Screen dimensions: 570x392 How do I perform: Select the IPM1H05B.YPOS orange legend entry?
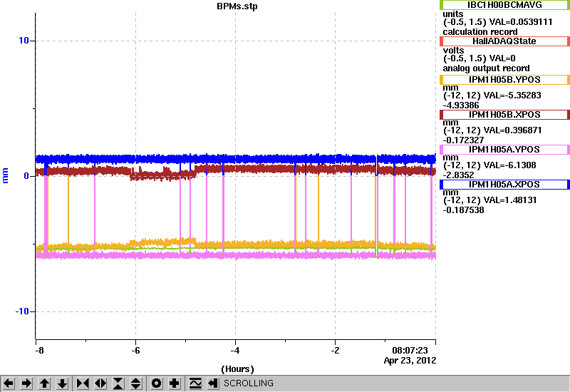point(504,80)
